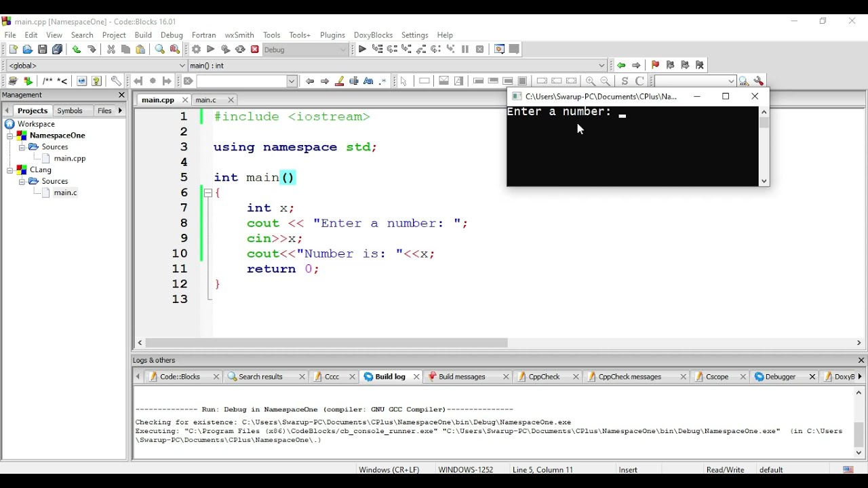The image size is (868, 488).
Task: Open Find with the magnifier icon
Action: [158, 49]
